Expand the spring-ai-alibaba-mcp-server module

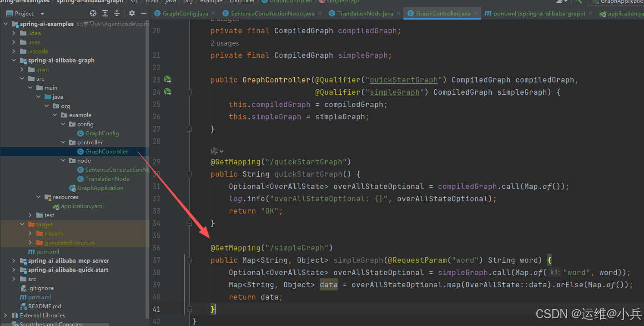pos(14,261)
